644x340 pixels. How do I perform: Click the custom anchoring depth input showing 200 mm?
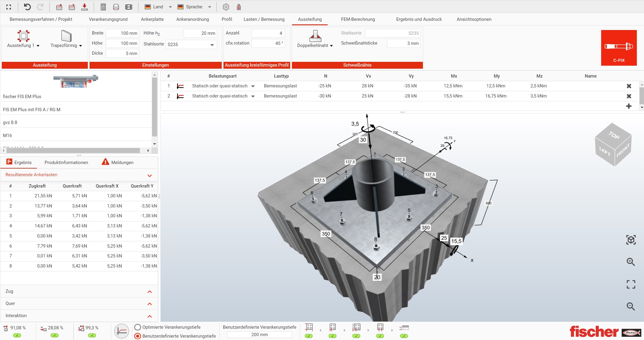[x=259, y=334]
